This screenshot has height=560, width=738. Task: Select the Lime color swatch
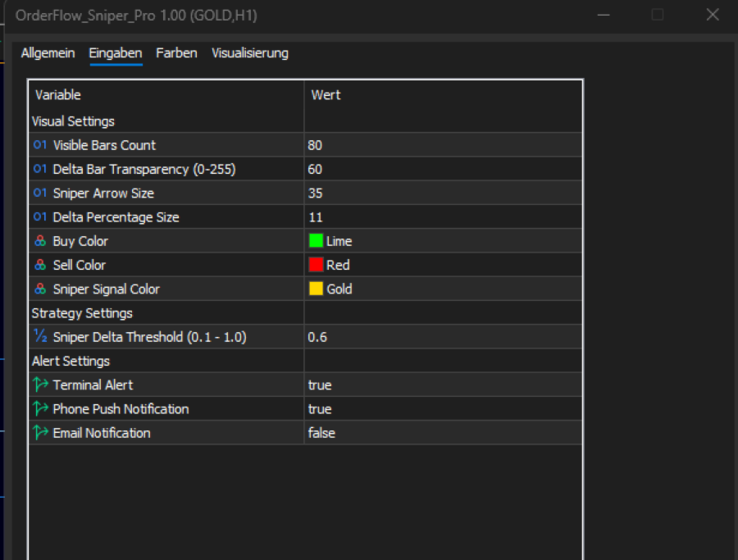pos(316,240)
